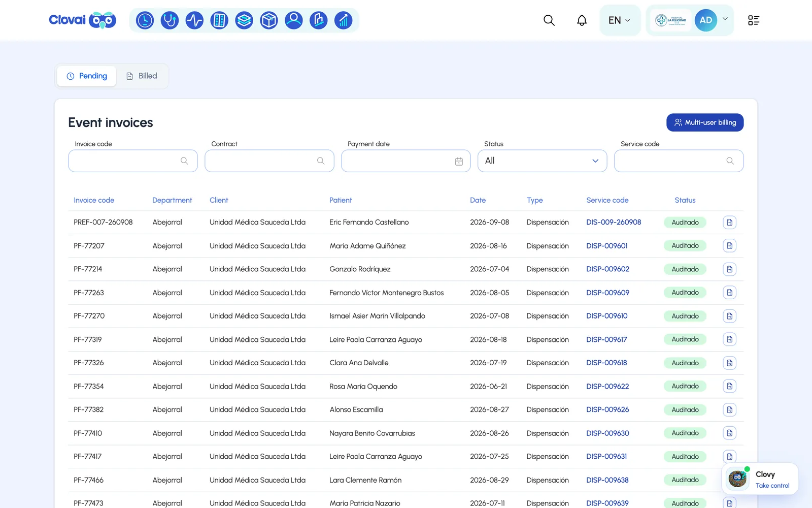Open the clock module icon
This screenshot has width=812, height=508.
click(145, 20)
